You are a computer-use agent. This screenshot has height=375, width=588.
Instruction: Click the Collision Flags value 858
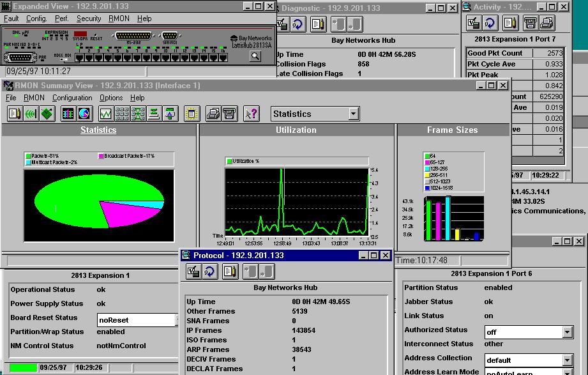(363, 64)
